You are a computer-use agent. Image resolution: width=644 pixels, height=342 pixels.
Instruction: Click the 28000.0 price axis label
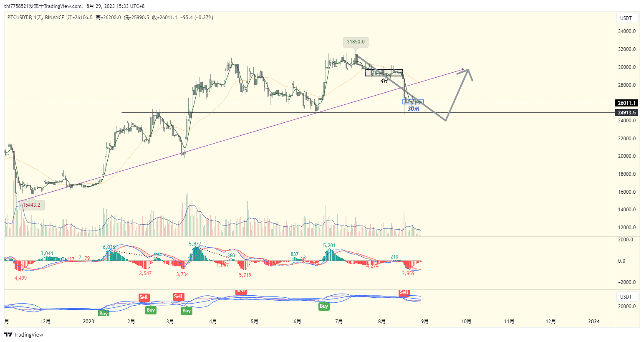click(x=627, y=85)
